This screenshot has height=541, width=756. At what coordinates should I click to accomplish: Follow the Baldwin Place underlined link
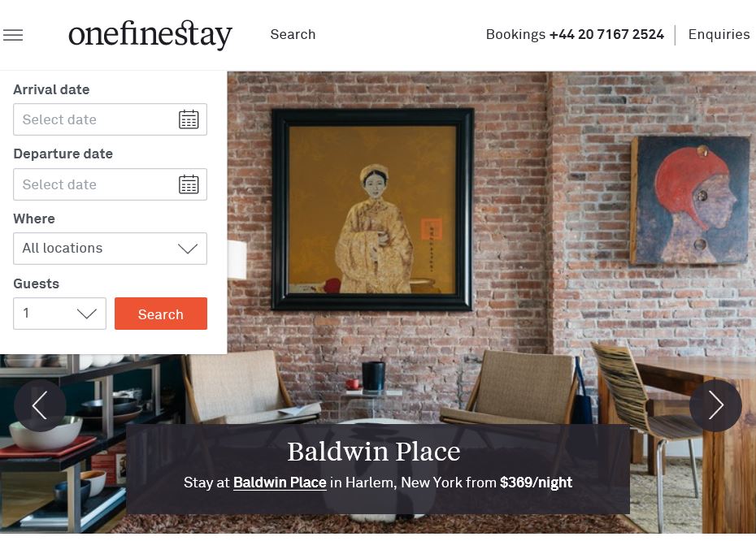coord(280,483)
